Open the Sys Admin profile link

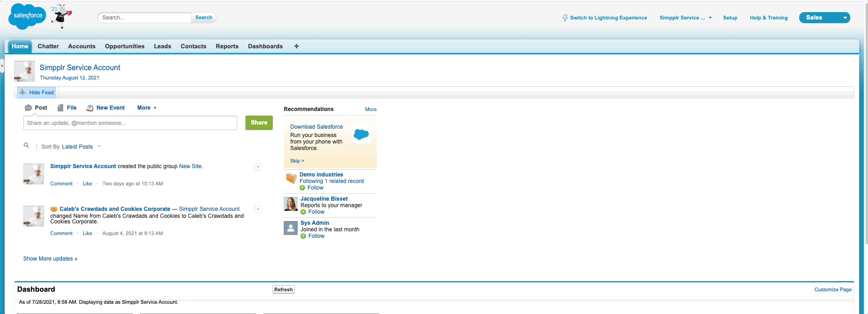pyautogui.click(x=315, y=223)
